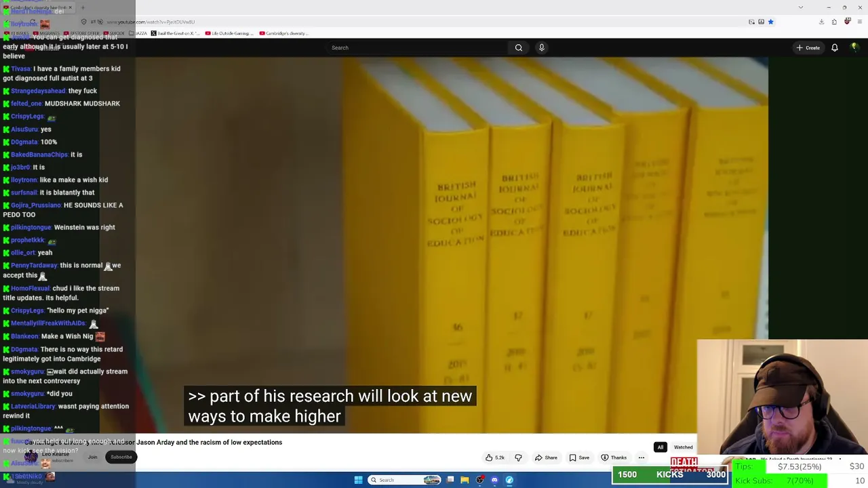Join the Leo Kearse channel membership
868x488 pixels.
tap(93, 457)
